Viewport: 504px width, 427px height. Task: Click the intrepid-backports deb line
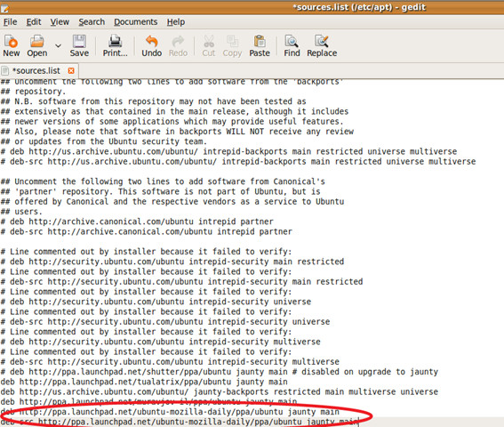click(228, 151)
